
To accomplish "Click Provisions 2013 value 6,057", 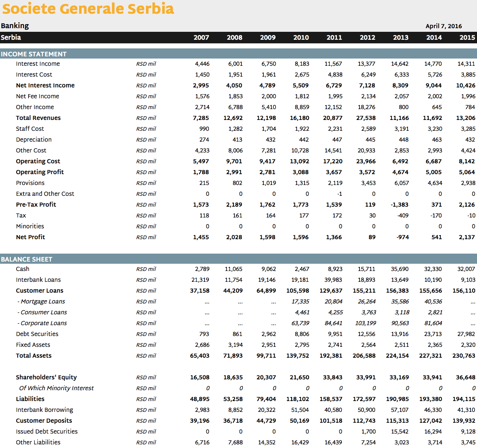I will (x=401, y=183).
